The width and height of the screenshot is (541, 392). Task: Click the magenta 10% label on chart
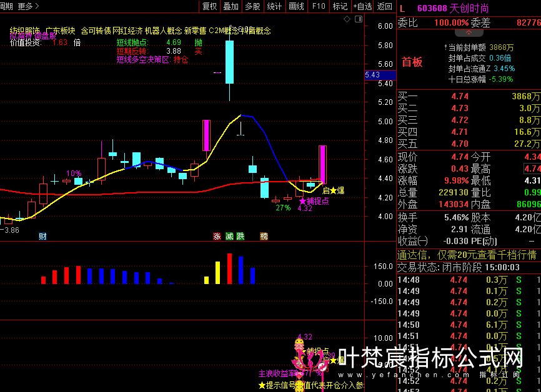point(74,173)
